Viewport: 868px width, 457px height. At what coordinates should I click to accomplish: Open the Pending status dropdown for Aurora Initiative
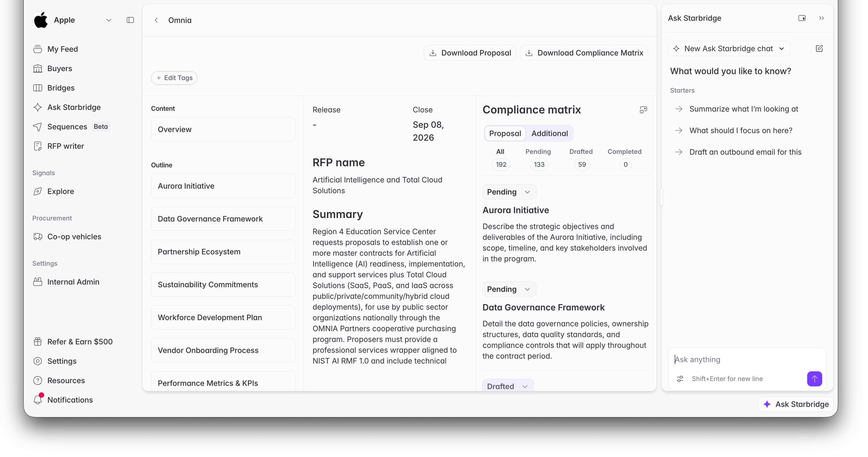pyautogui.click(x=509, y=192)
